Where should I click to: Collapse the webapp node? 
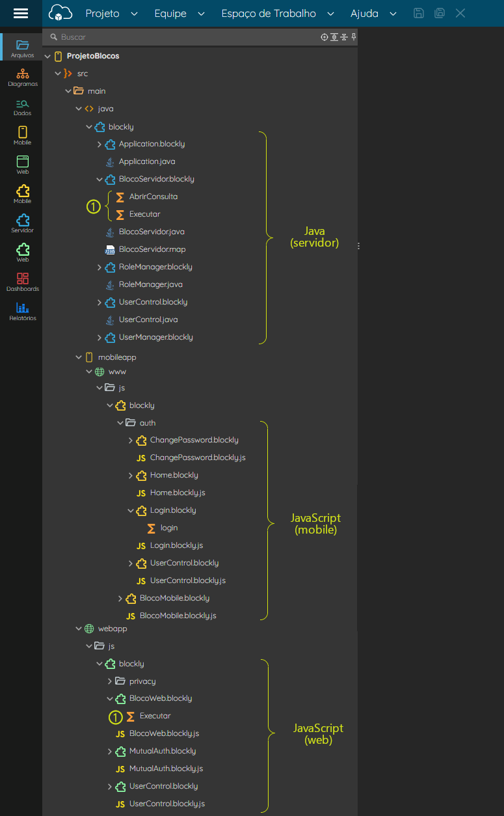(79, 629)
